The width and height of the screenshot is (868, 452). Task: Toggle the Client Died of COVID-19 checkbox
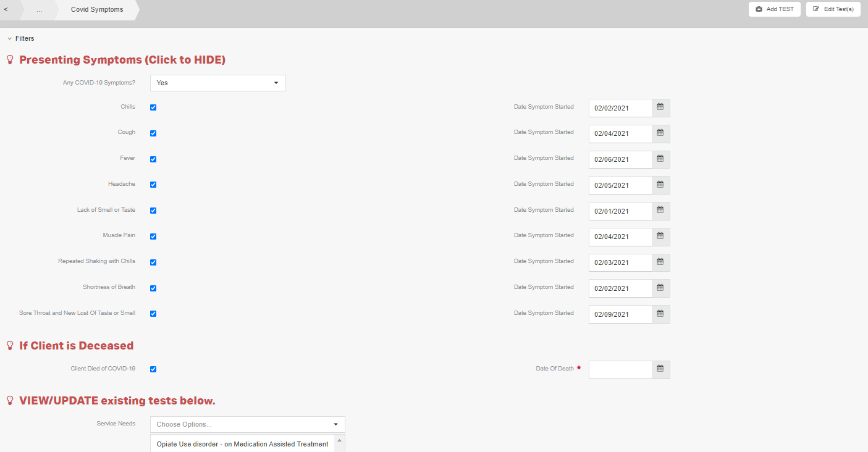(153, 369)
